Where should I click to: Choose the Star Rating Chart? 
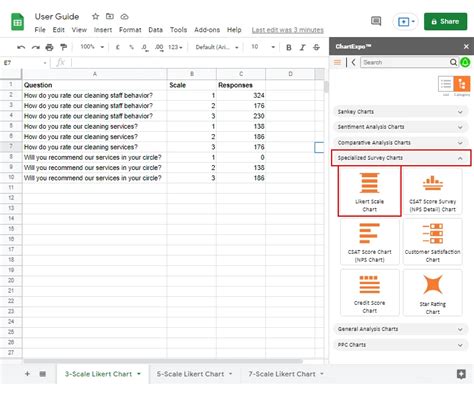click(x=432, y=293)
